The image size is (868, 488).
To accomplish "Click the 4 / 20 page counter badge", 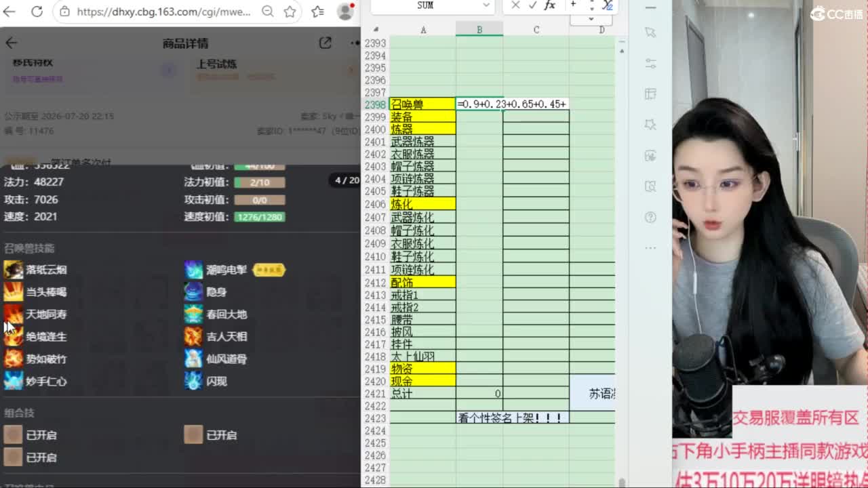I will (347, 180).
